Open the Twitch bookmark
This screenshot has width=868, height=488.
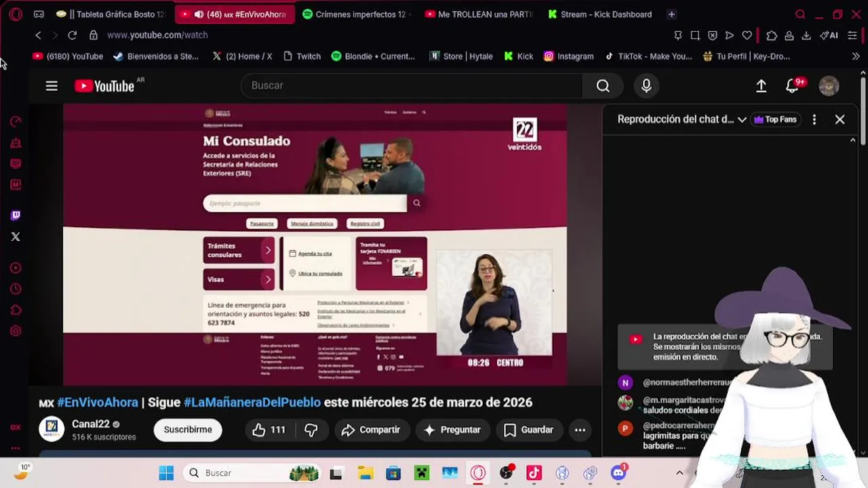tap(302, 56)
